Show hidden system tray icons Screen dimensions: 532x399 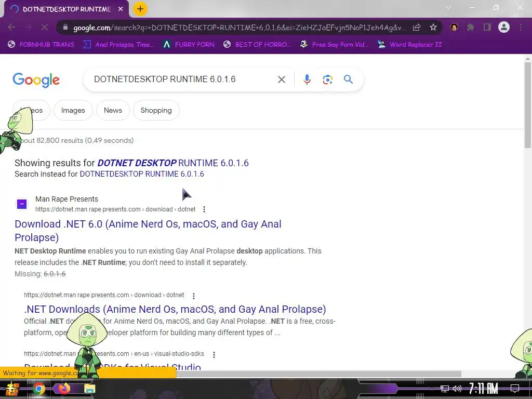click(432, 389)
